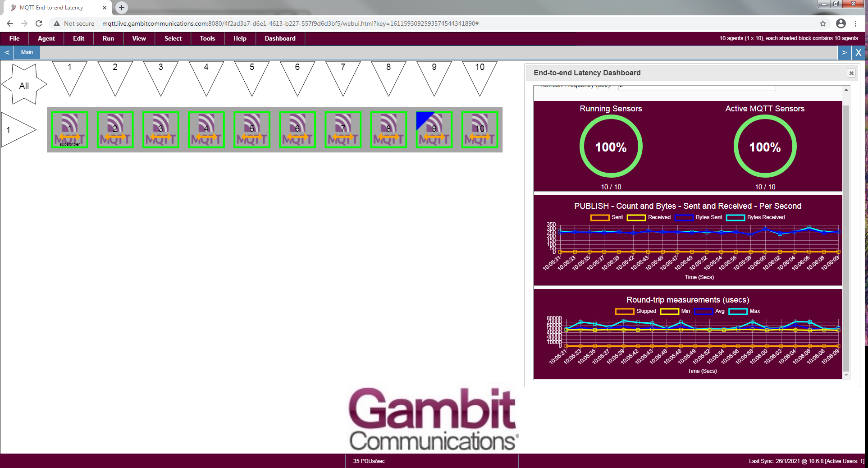
Task: Bookmark this page with star icon
Action: 823,23
